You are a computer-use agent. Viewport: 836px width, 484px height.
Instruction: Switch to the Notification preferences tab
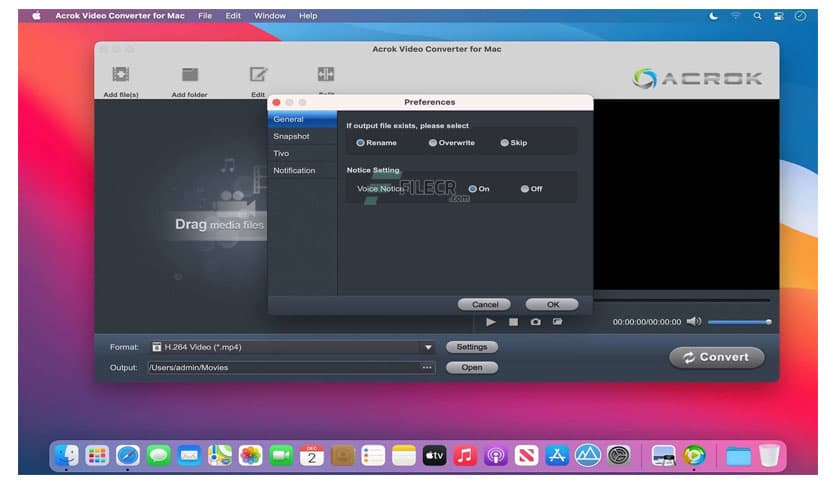point(302,171)
